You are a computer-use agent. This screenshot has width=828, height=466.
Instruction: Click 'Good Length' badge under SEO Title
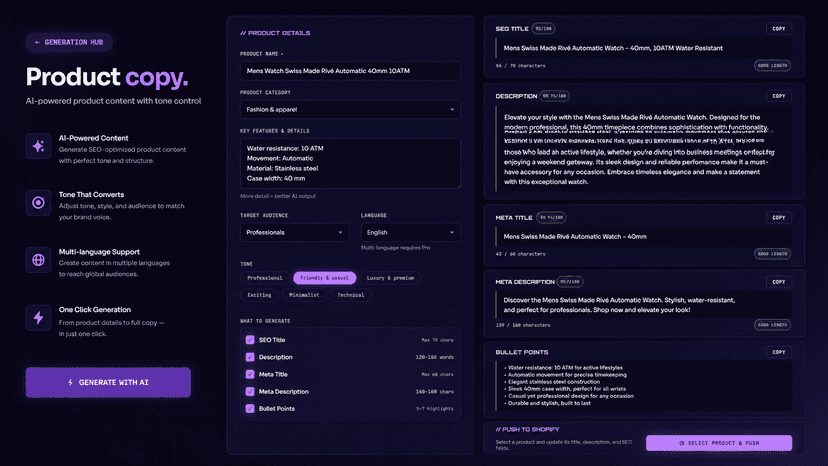click(772, 66)
